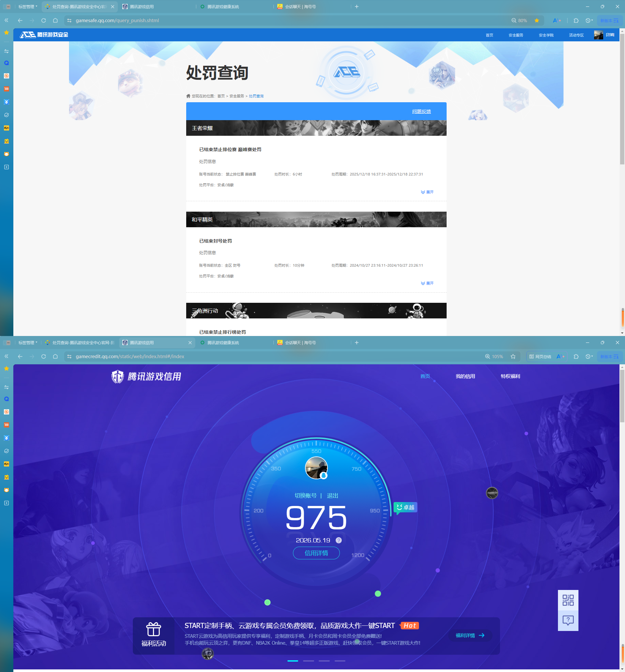Click home icon in bottom gamecredit window
Viewport: 625px width, 672px height.
(x=55, y=356)
